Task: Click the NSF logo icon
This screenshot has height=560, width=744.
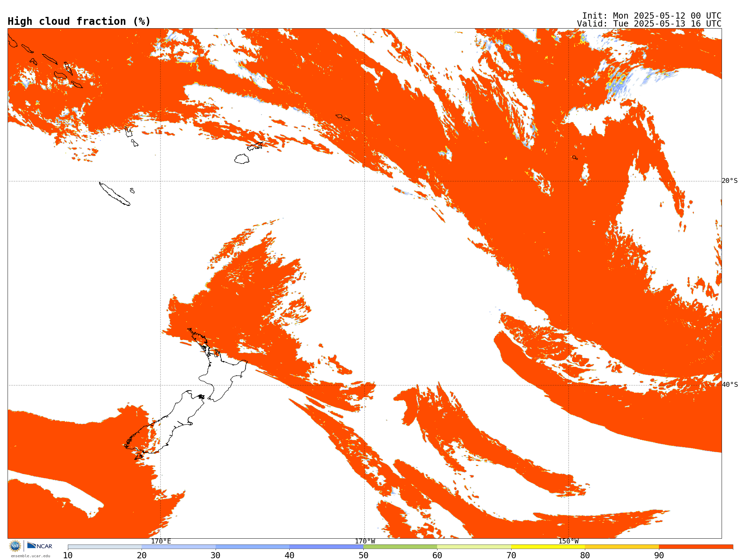Action: pos(15,546)
